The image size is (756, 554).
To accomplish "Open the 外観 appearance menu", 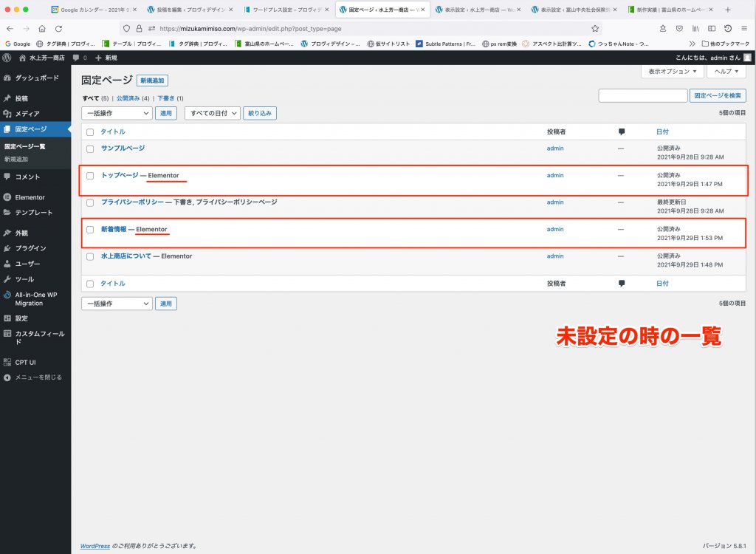I will click(21, 233).
